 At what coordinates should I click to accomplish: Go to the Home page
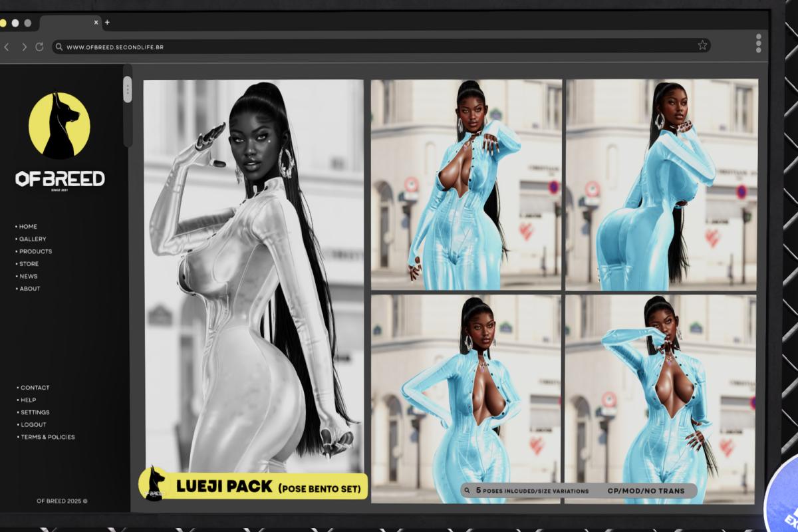click(28, 227)
